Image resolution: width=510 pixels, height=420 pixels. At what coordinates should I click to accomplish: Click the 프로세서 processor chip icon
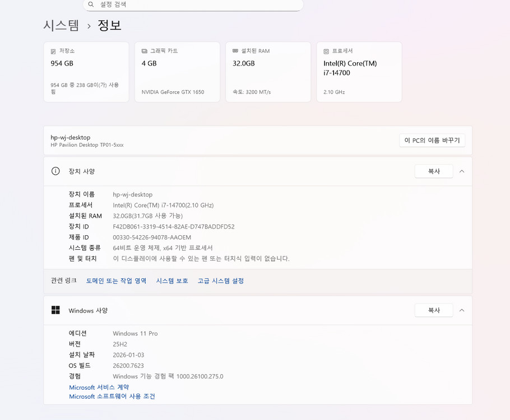[x=326, y=50]
